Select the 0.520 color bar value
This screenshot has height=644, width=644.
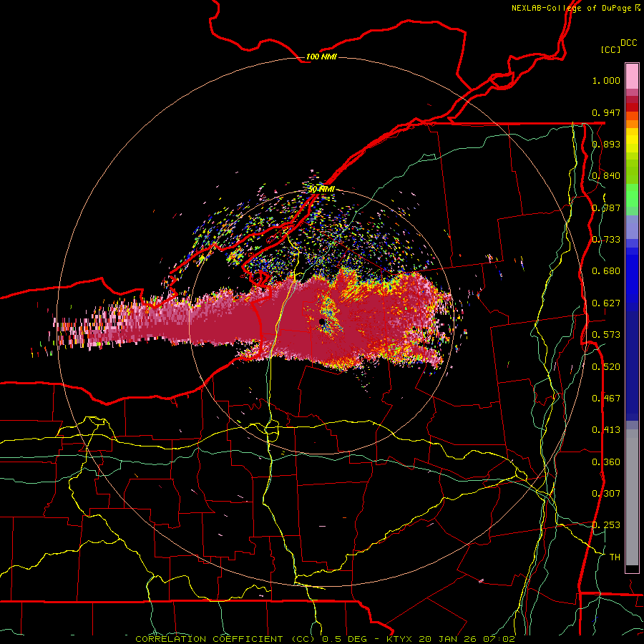[606, 367]
